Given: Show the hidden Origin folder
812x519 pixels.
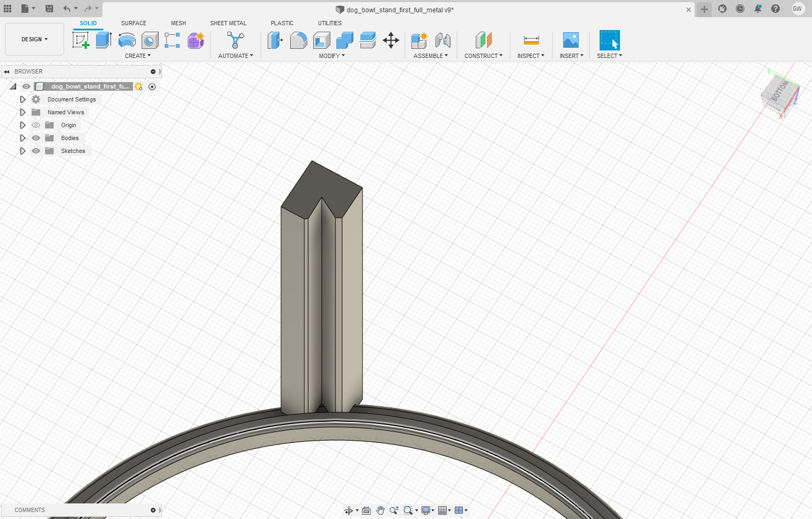Looking at the screenshot, I should [x=36, y=125].
